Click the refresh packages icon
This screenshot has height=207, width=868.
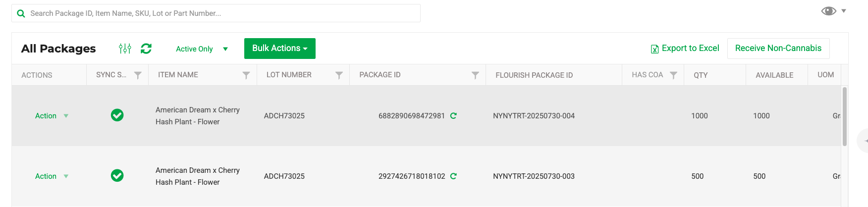click(x=146, y=49)
